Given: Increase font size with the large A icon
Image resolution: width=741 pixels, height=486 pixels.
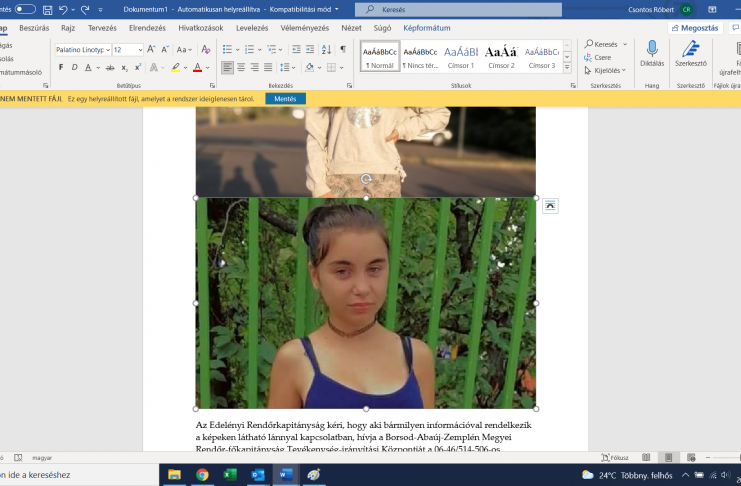Looking at the screenshot, I should coord(151,49).
